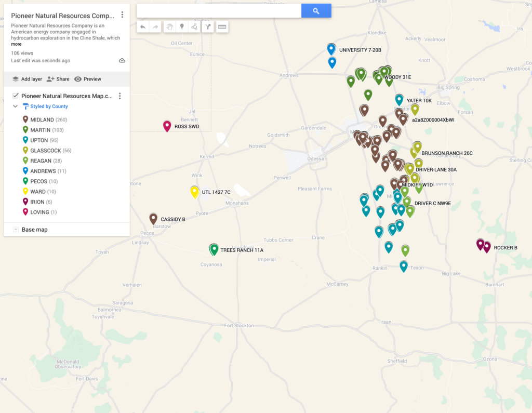Click the teal pin near Texon
The width and height of the screenshot is (532, 413).
(x=403, y=267)
